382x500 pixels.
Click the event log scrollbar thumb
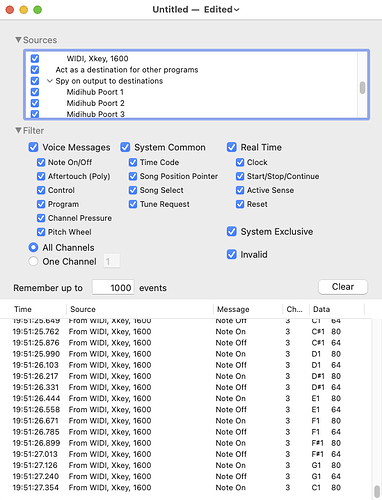click(x=377, y=491)
